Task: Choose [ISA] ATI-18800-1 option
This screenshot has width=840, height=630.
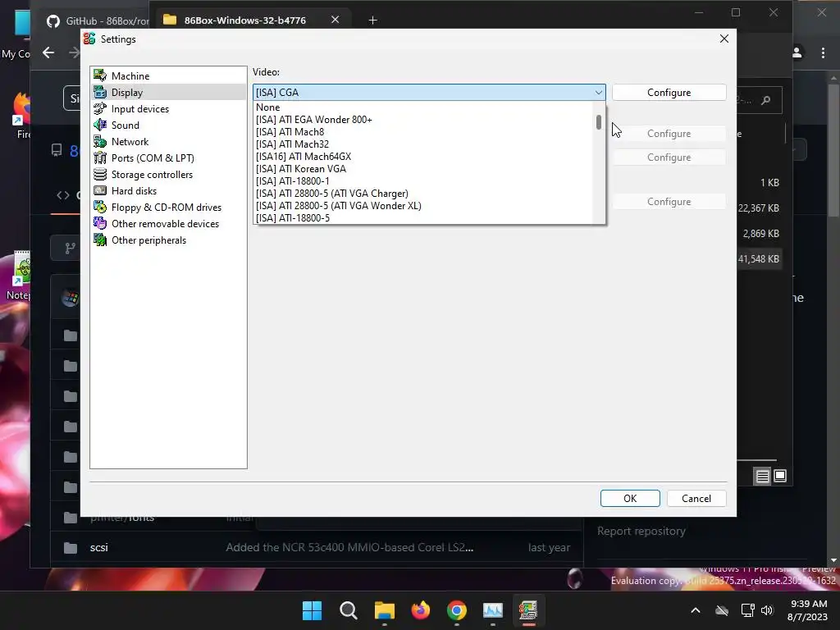Action: pyautogui.click(x=423, y=181)
